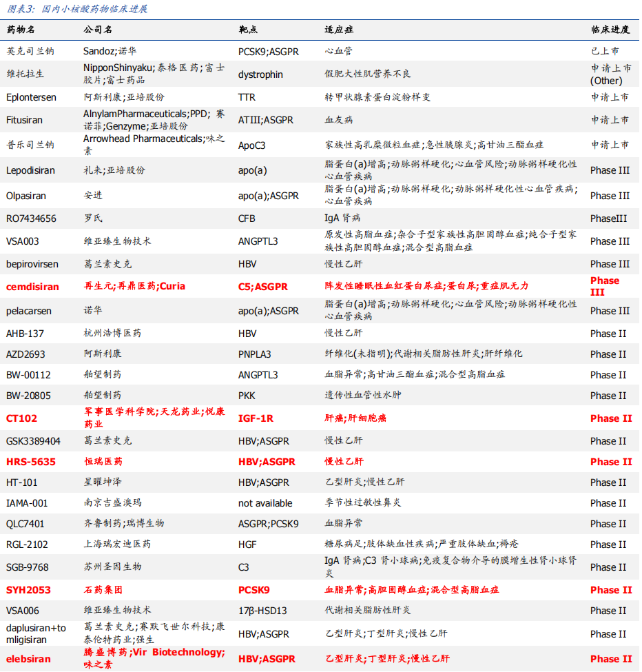Click drug name QLC7401
This screenshot has width=642, height=672.
click(x=26, y=524)
